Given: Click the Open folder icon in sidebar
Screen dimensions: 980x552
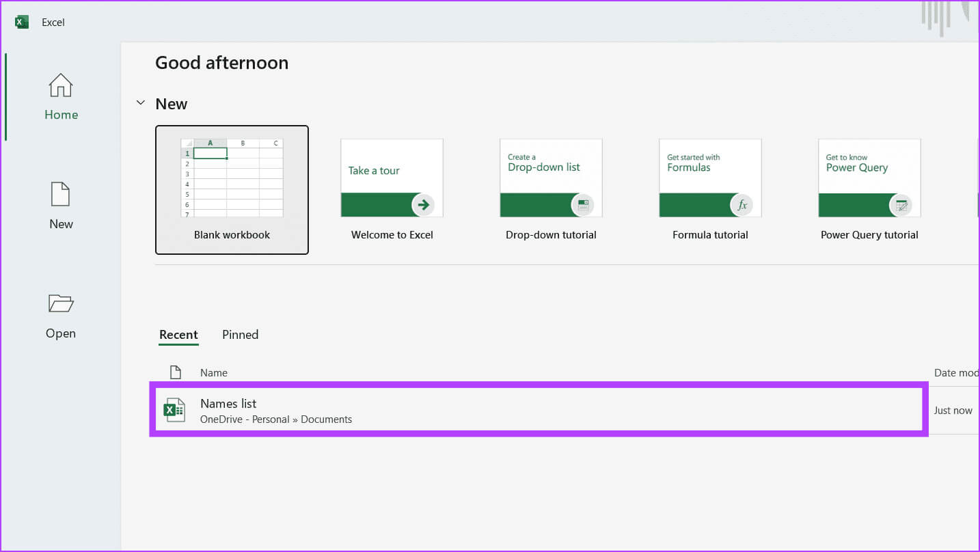Looking at the screenshot, I should click(x=61, y=303).
